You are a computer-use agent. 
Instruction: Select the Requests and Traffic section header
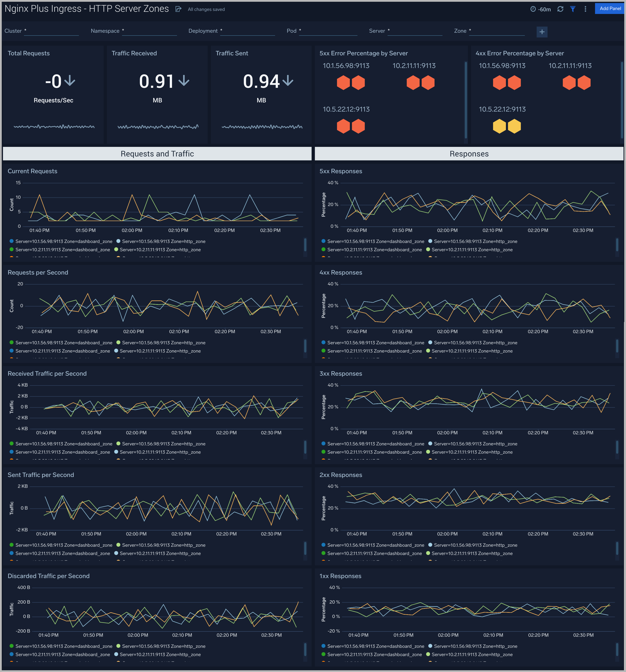[156, 154]
